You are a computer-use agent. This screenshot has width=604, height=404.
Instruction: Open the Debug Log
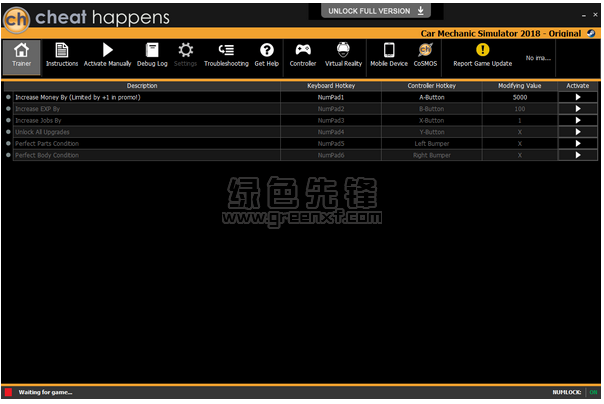pos(152,55)
